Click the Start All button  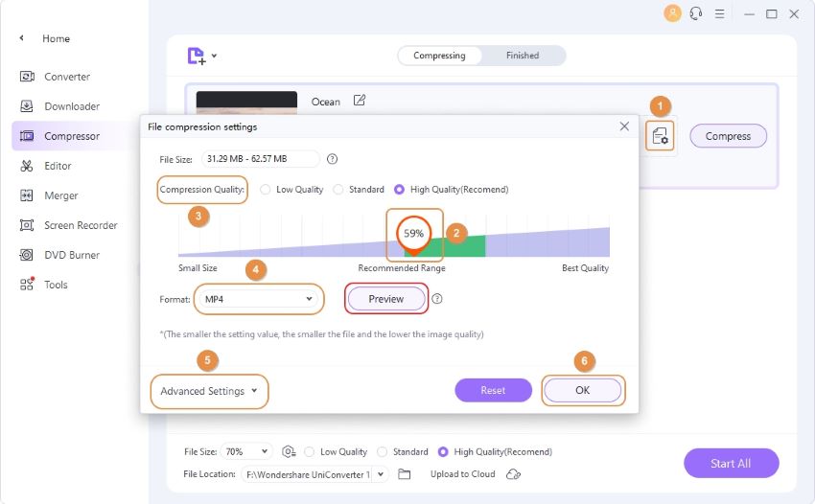pos(731,464)
